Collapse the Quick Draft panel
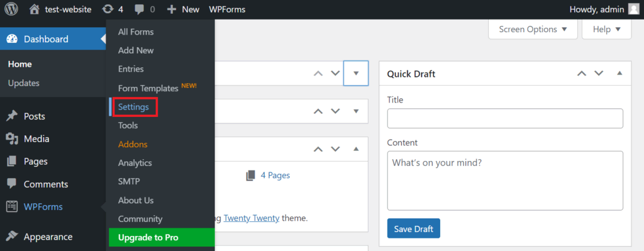This screenshot has height=251, width=644. click(619, 74)
